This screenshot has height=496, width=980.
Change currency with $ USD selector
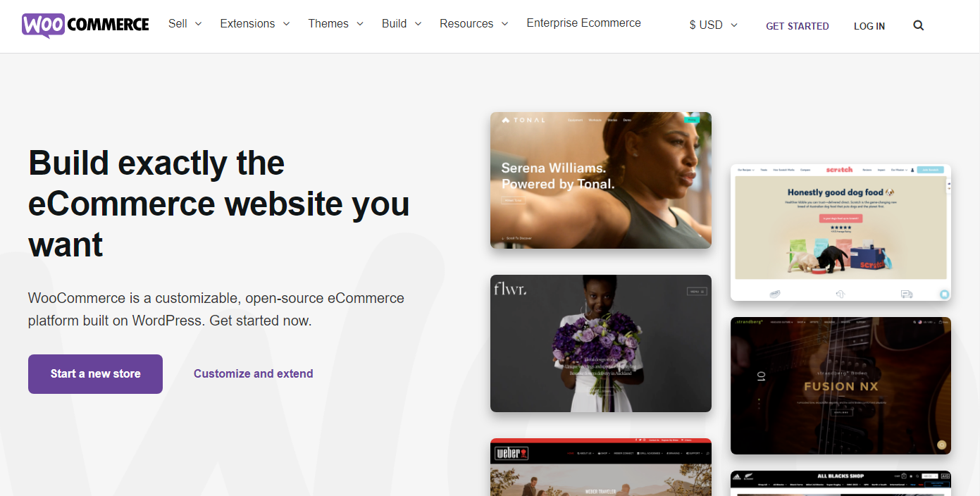pos(714,25)
